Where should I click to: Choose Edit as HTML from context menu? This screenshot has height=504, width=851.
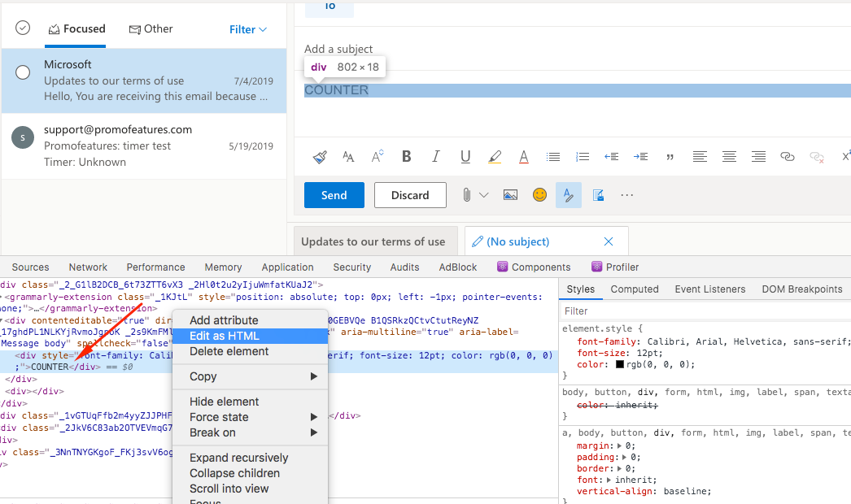251,336
